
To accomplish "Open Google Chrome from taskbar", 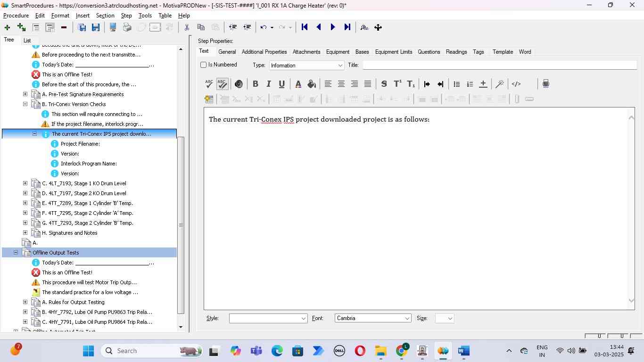I will [402, 351].
